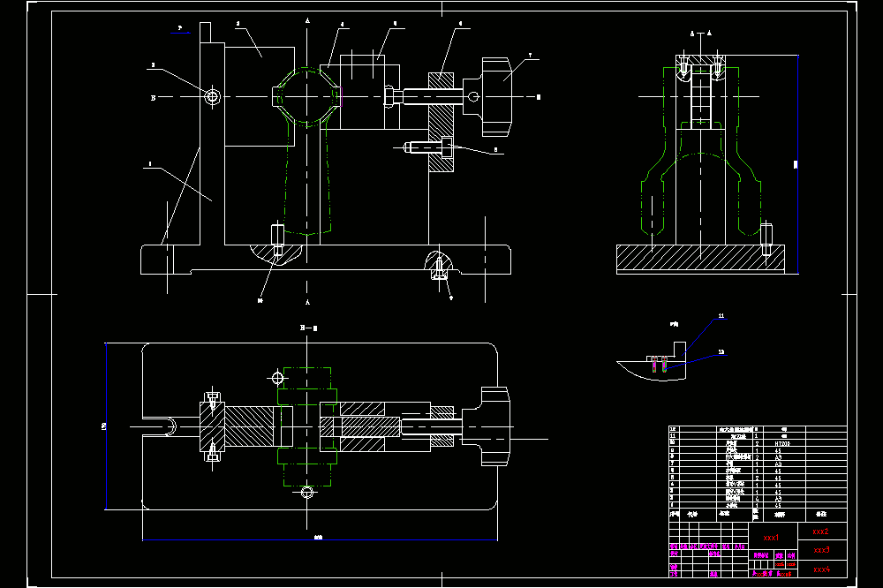This screenshot has width=883, height=588.
Task: Click the hatched base plate in section A-A
Action: 700,258
